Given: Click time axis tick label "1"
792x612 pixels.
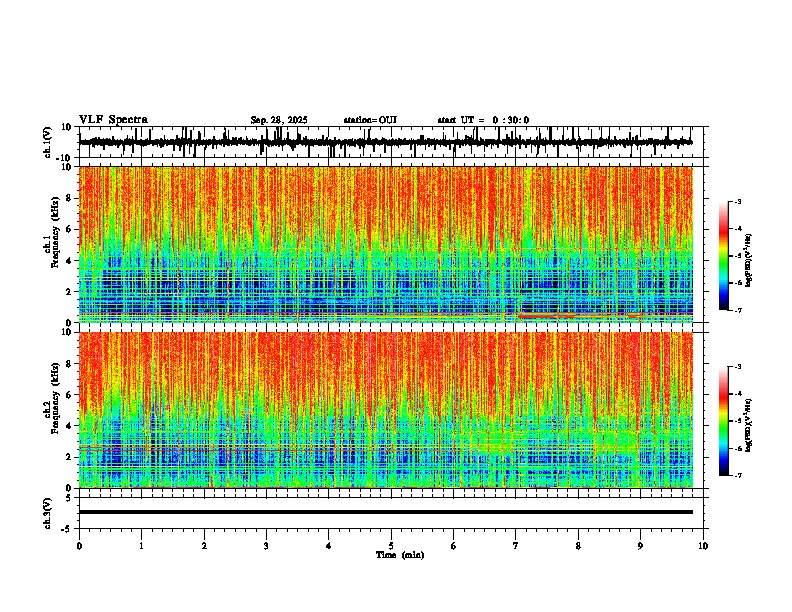Looking at the screenshot, I should point(141,546).
